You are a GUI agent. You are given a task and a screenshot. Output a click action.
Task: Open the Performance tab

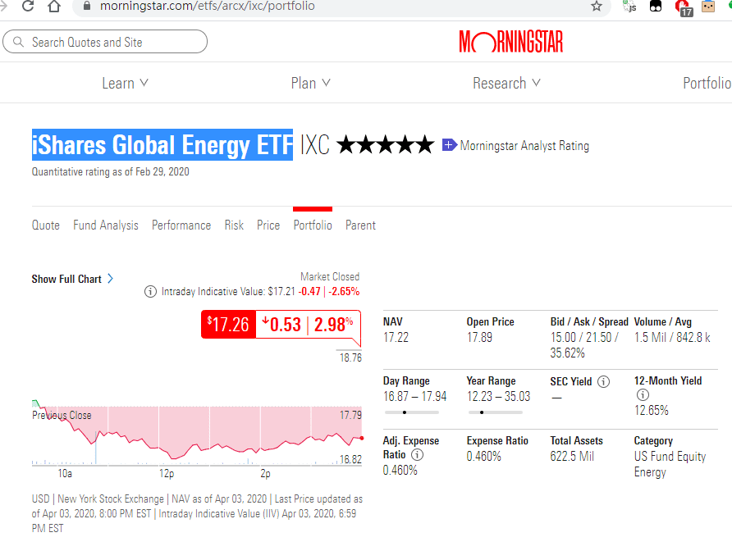click(181, 225)
